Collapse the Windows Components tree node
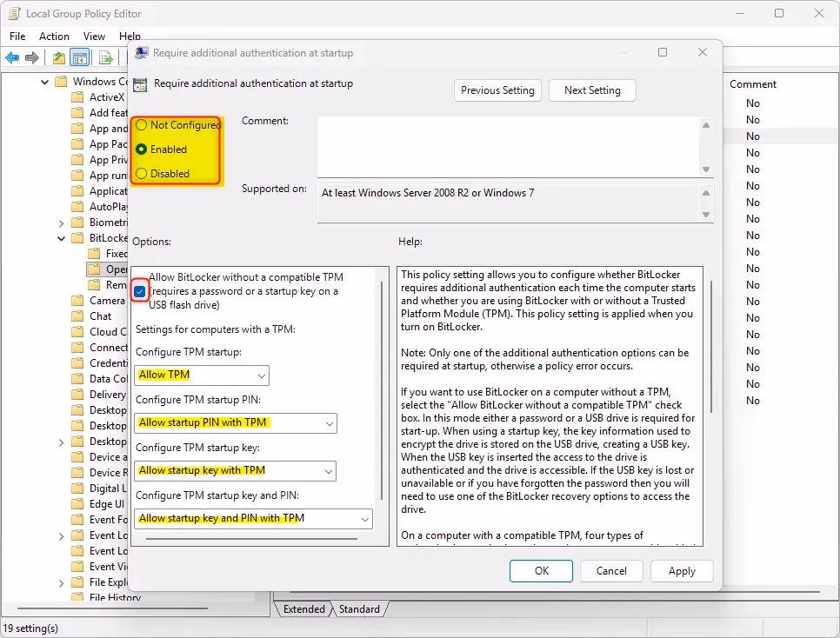 click(x=45, y=82)
